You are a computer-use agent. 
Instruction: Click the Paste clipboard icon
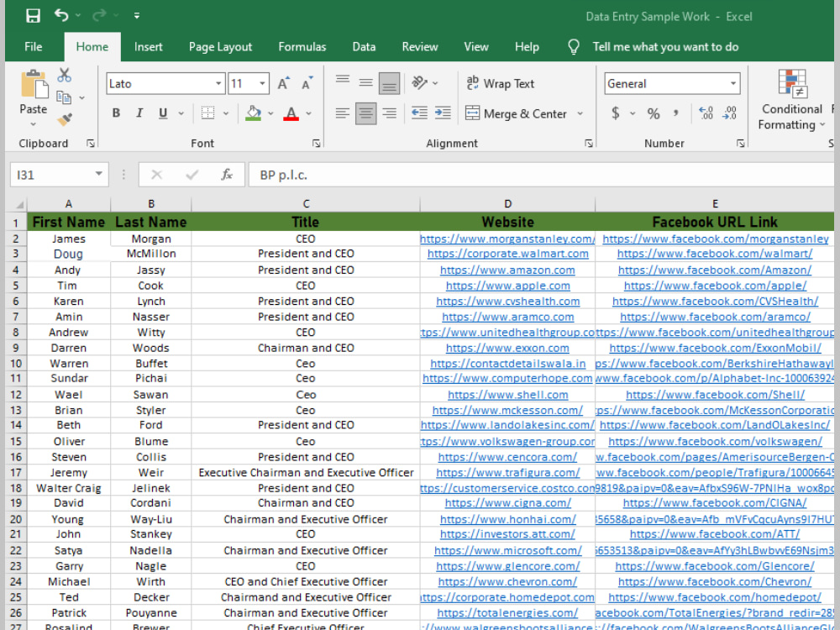[34, 84]
